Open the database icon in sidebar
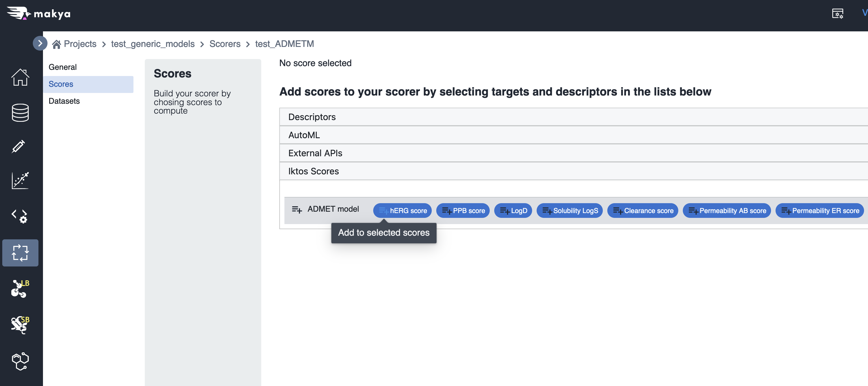 point(20,112)
